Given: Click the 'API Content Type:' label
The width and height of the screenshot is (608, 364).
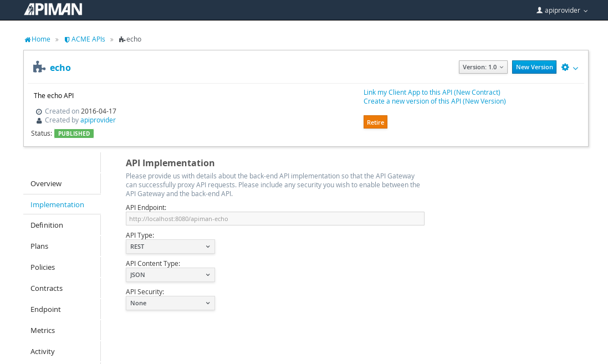Looking at the screenshot, I should pyautogui.click(x=153, y=264).
